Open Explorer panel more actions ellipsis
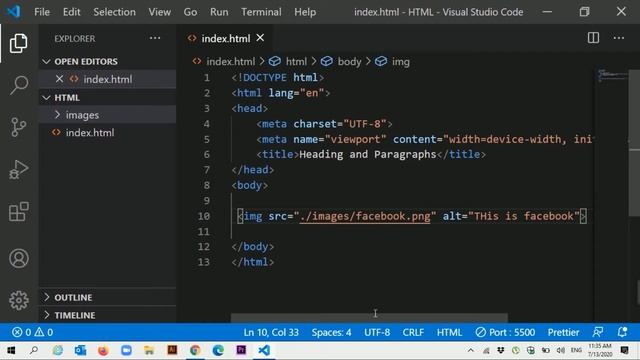This screenshot has width=640, height=360. [x=155, y=38]
